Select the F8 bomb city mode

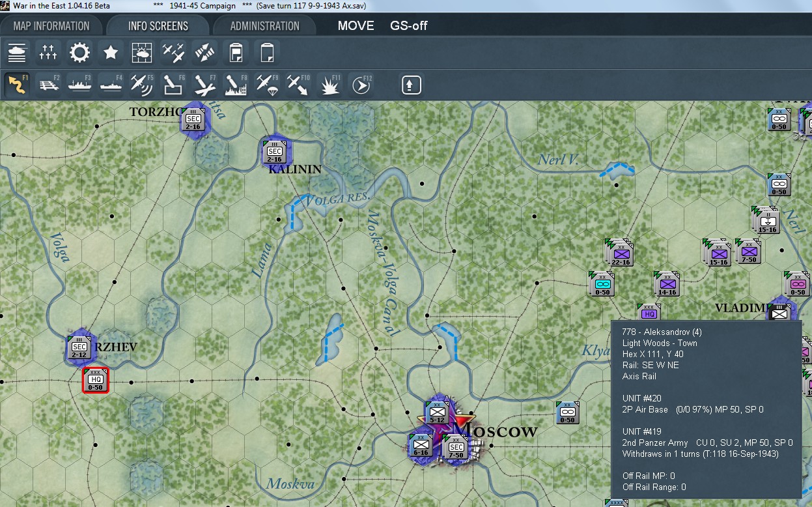click(236, 85)
